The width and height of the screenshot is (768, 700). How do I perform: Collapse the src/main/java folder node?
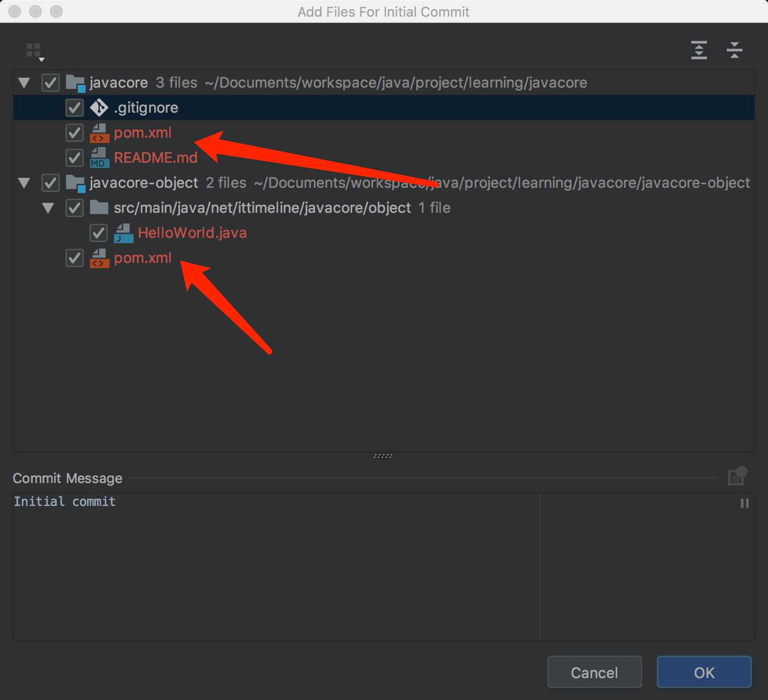[x=48, y=208]
